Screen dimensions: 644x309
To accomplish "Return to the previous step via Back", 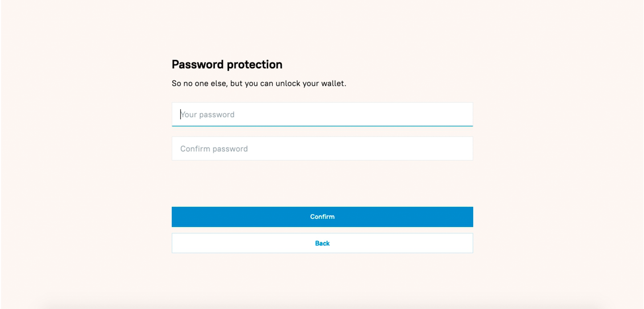I will (322, 243).
